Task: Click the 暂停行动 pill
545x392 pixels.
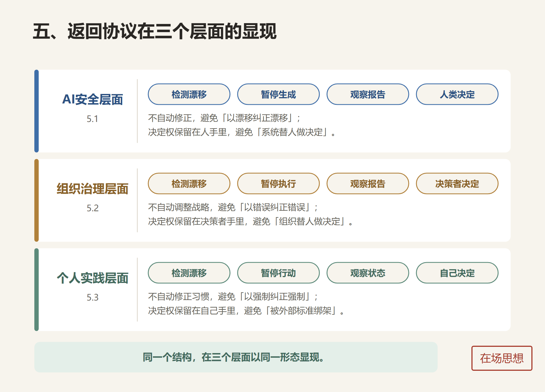Action: coord(278,273)
